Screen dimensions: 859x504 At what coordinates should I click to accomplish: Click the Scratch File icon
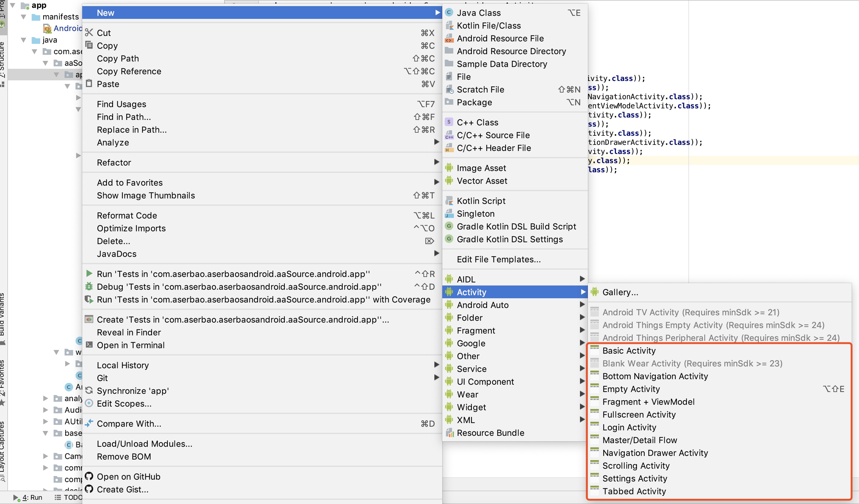tap(450, 89)
